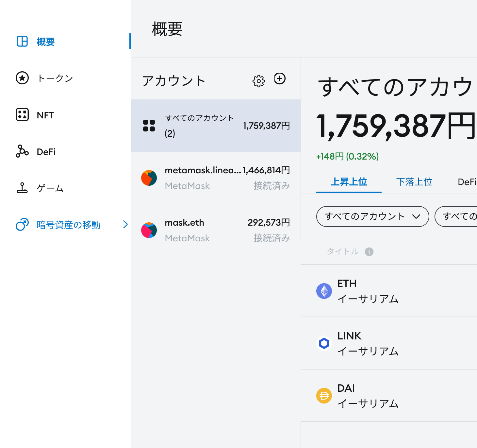Open the 概要 overview panel icon
The image size is (477, 448).
click(x=22, y=41)
